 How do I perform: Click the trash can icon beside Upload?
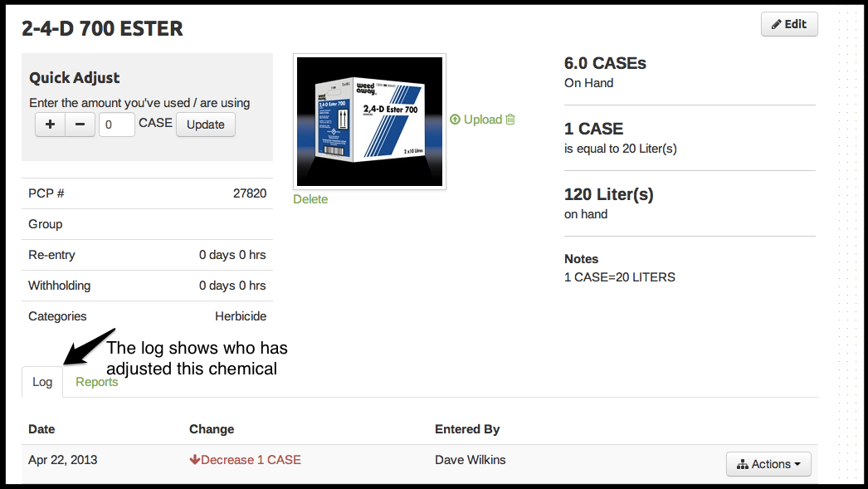pyautogui.click(x=510, y=120)
